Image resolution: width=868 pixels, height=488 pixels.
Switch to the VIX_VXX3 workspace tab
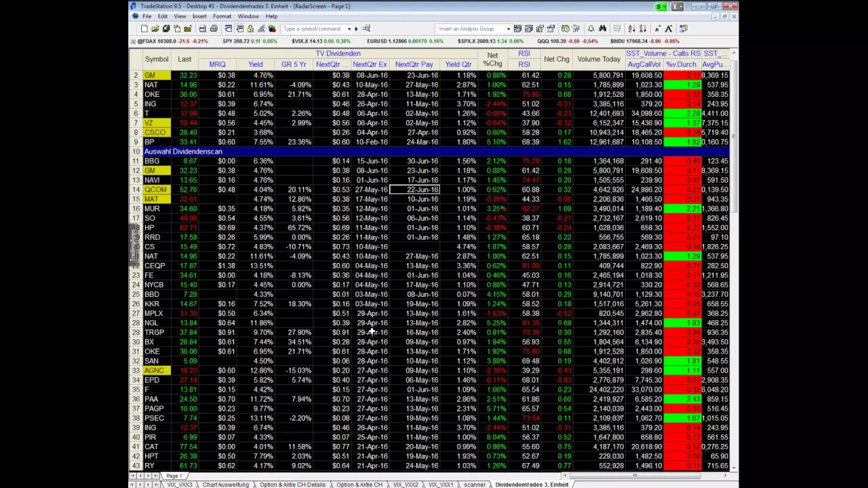click(x=180, y=485)
